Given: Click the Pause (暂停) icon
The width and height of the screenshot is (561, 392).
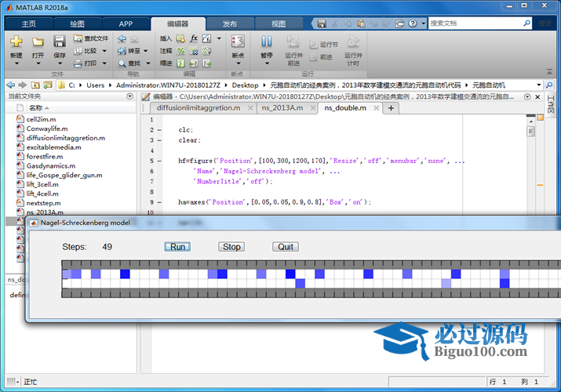Looking at the screenshot, I should pyautogui.click(x=267, y=42).
